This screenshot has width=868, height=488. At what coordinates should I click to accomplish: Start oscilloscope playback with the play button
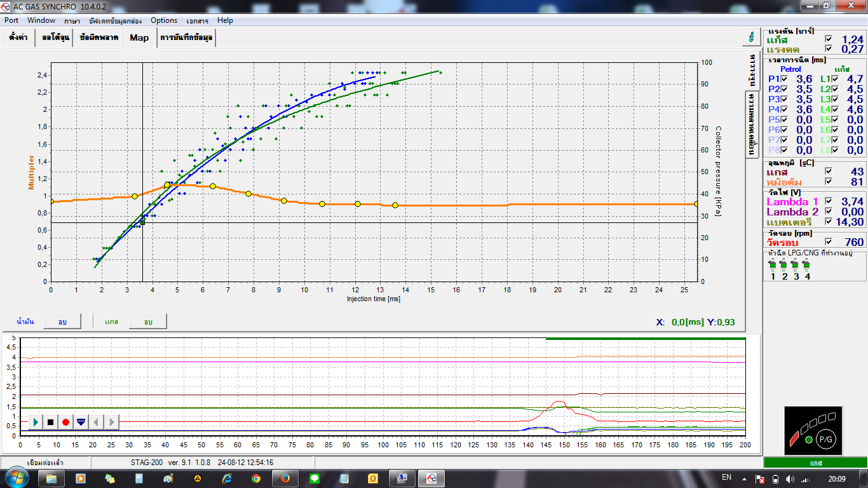coord(36,421)
